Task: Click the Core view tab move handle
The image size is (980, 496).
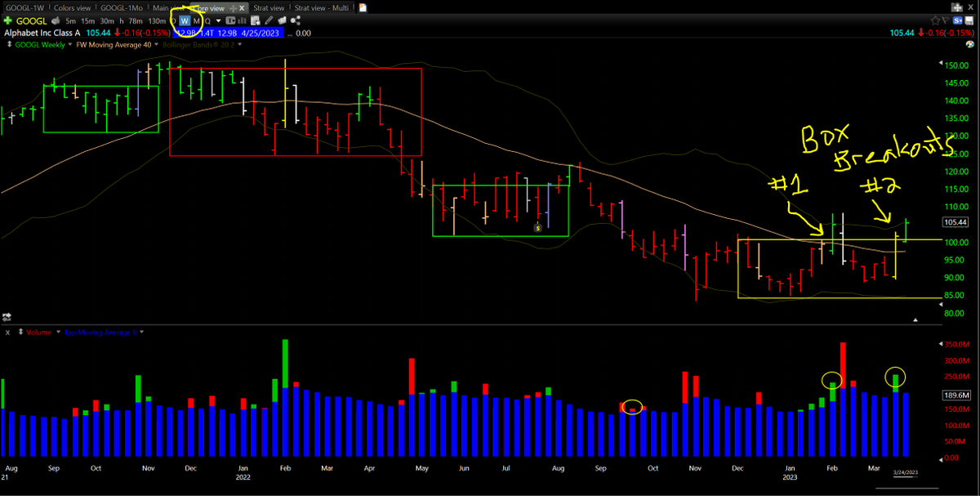Action: pyautogui.click(x=233, y=7)
